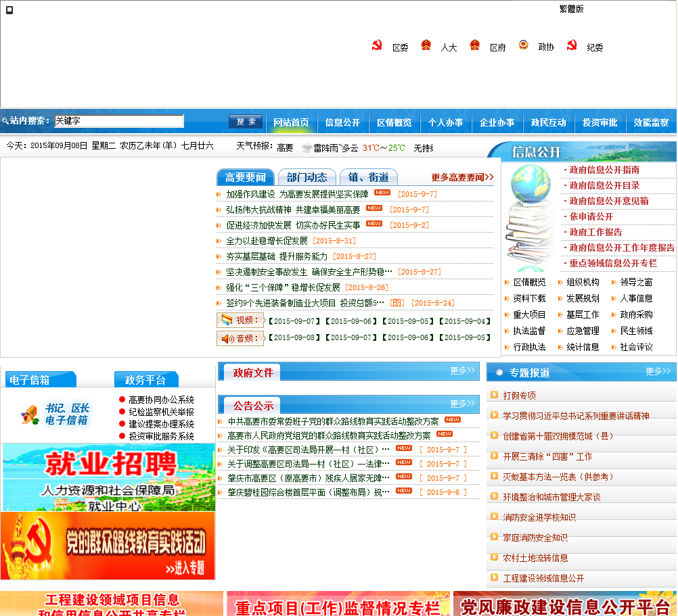Click the broken image icon at page top
The image size is (678, 616).
9,10
